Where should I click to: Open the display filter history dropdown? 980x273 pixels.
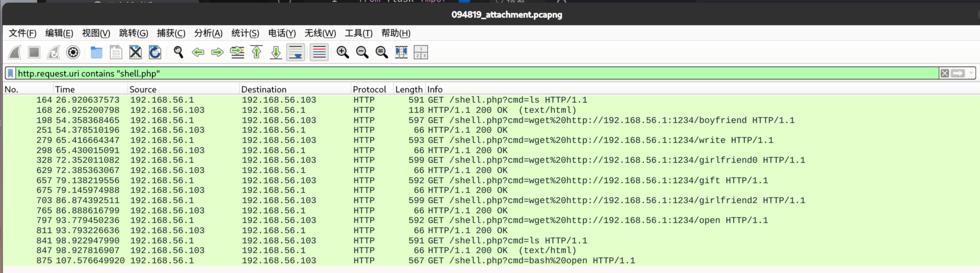971,73
